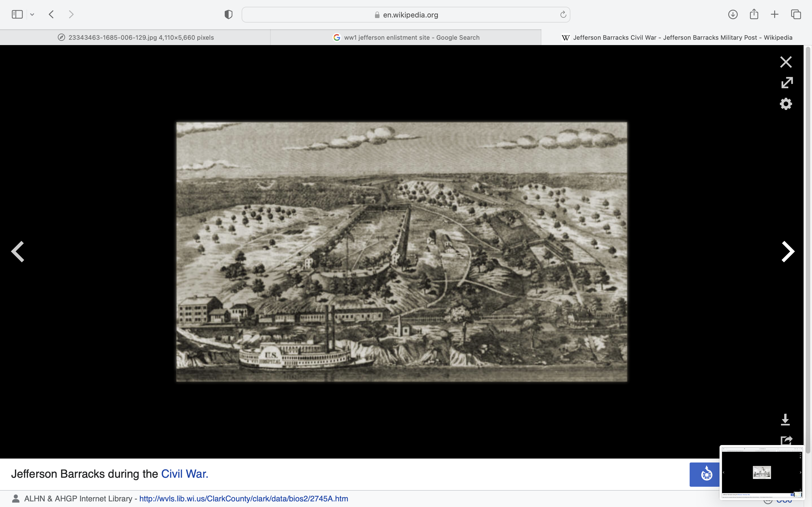
Task: Click the share/embed file icon
Action: (x=786, y=440)
